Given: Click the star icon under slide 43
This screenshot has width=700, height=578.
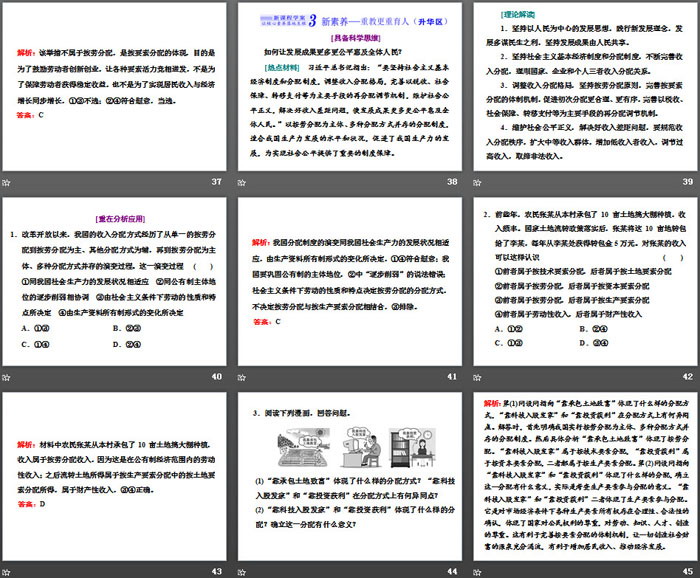Looking at the screenshot, I should (6, 572).
